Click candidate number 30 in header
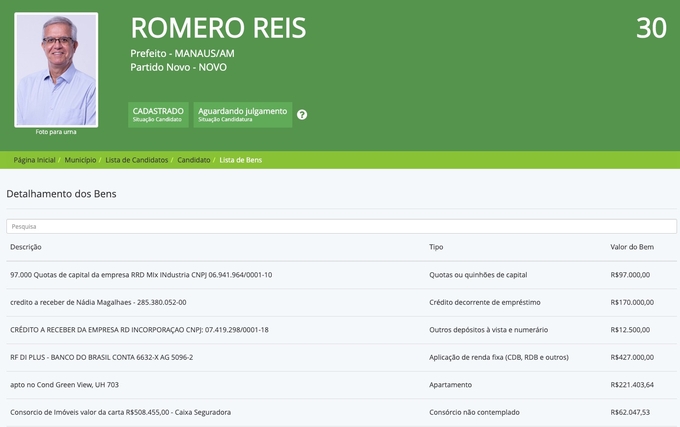Screen dimensions: 680x427 pyautogui.click(x=651, y=29)
